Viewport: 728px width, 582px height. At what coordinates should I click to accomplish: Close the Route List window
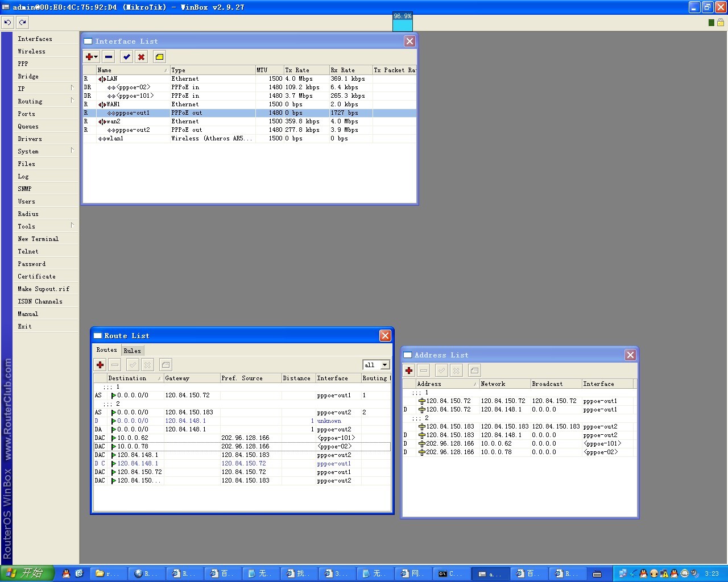click(x=385, y=336)
